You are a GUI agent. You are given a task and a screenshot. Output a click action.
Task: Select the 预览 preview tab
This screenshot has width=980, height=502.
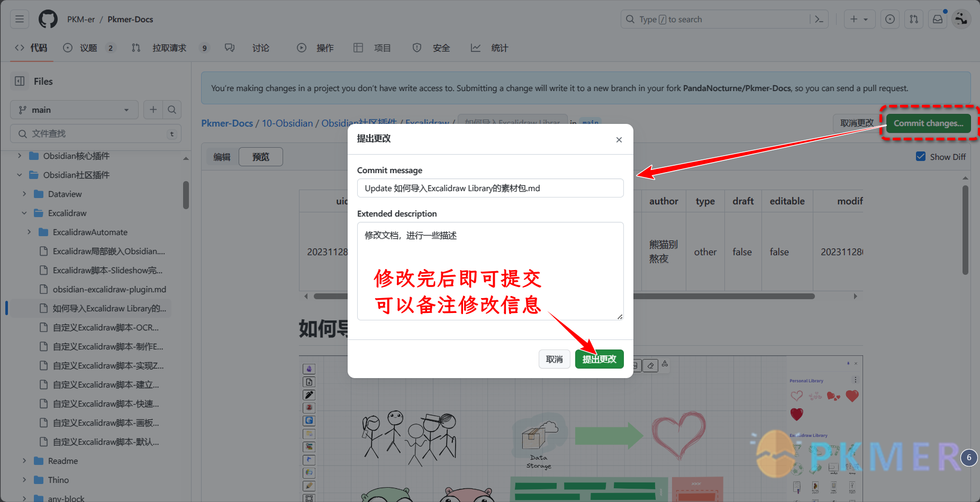[x=261, y=157]
